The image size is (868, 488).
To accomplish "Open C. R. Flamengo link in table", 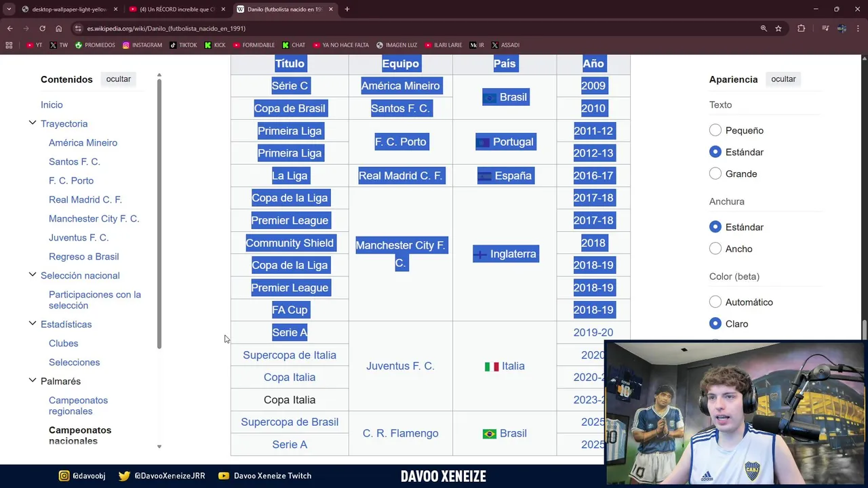I will click(x=400, y=433).
